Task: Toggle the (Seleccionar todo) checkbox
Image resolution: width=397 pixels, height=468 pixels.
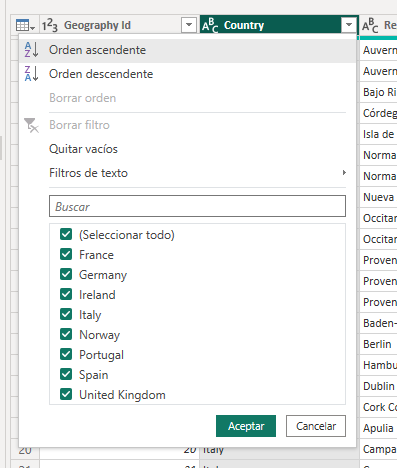Action: tap(66, 234)
